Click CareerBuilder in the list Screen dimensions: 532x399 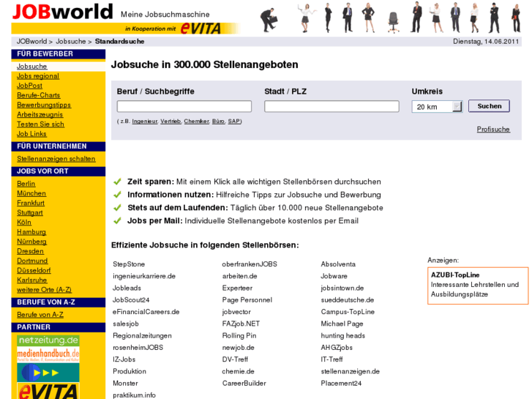tap(244, 384)
